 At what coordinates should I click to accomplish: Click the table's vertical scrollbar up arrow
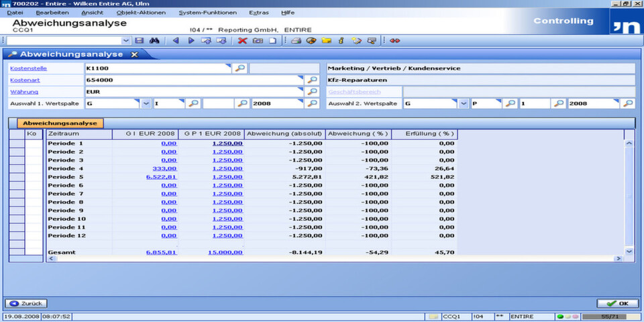pyautogui.click(x=629, y=144)
